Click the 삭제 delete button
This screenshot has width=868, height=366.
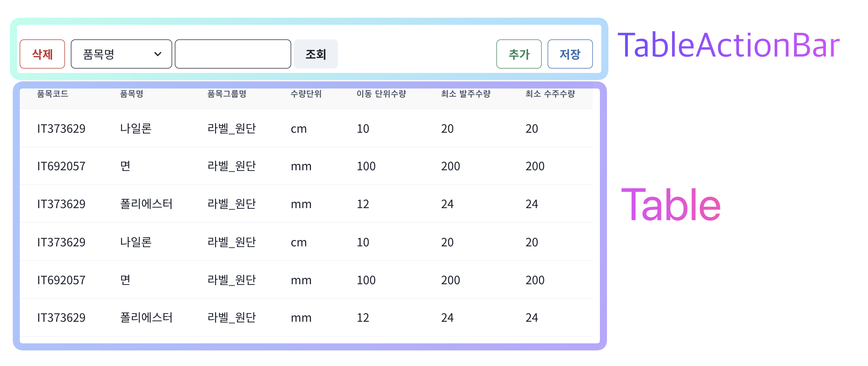tap(42, 54)
